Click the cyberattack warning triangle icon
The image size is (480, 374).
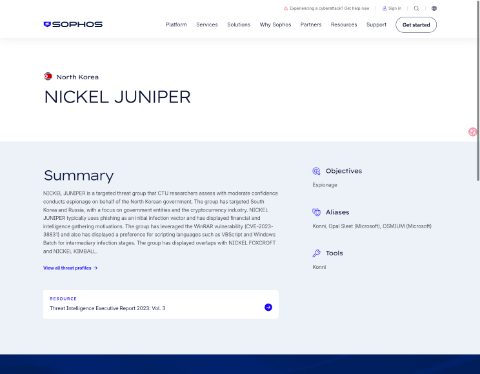(x=286, y=8)
